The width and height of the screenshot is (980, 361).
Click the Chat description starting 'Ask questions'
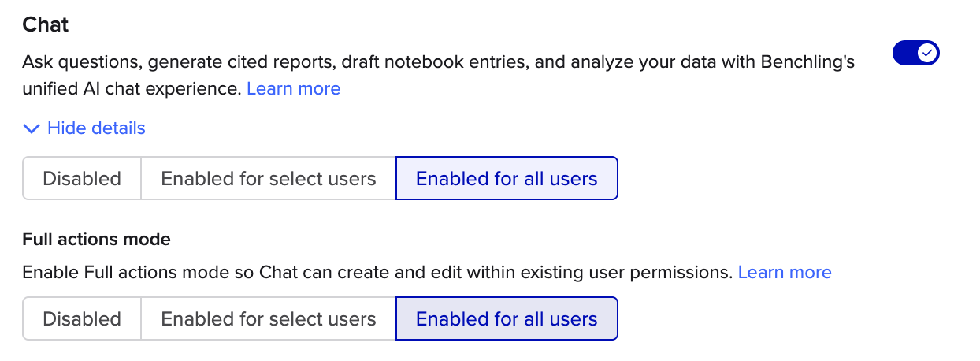439,75
